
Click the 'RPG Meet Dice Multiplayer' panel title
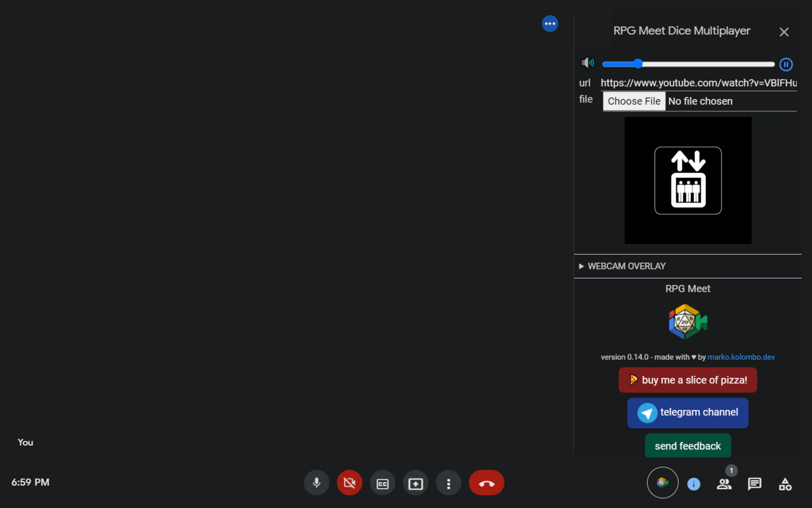click(682, 30)
